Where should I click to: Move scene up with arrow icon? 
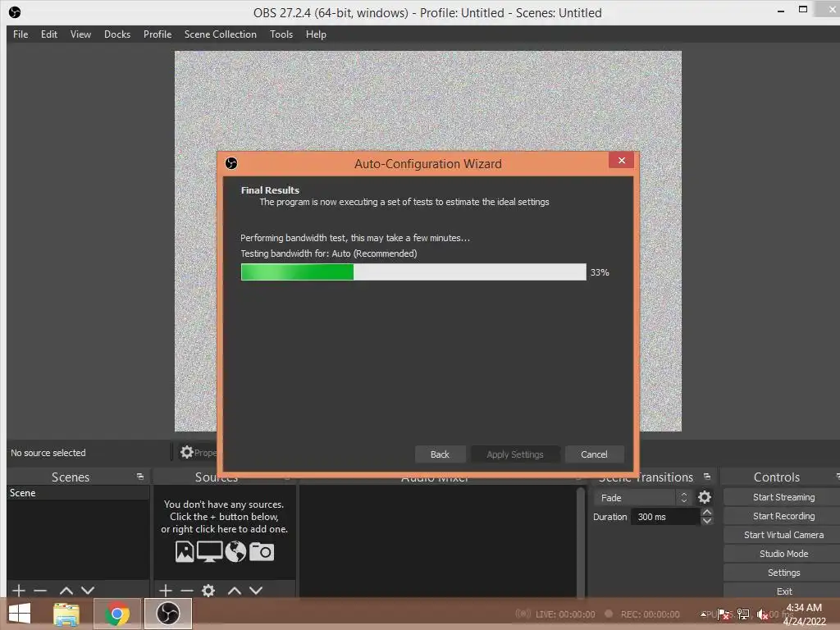point(66,591)
